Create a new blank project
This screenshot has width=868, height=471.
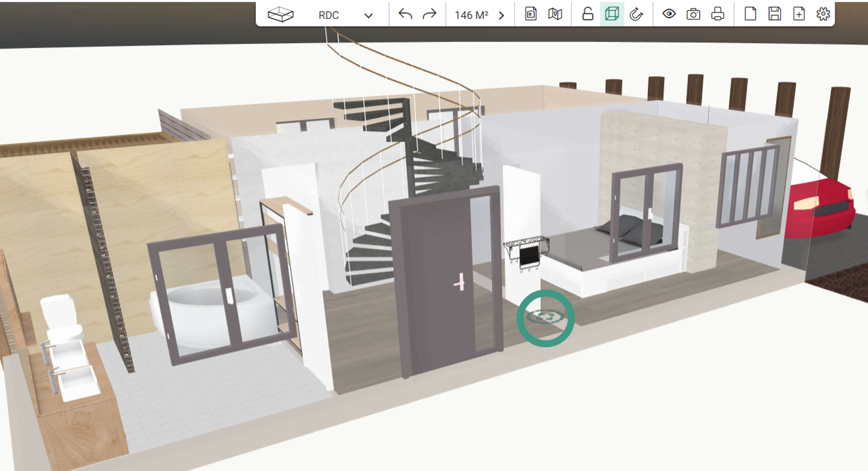coord(750,14)
